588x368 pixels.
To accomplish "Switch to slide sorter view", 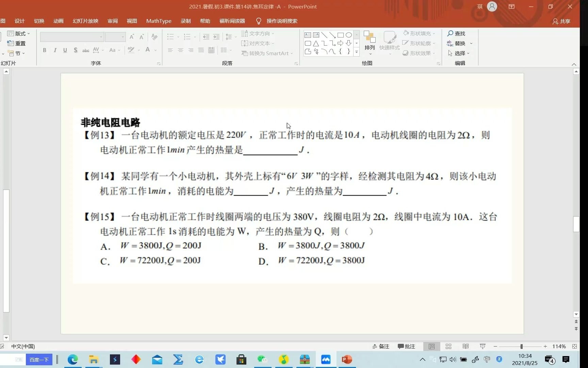I will 448,346.
